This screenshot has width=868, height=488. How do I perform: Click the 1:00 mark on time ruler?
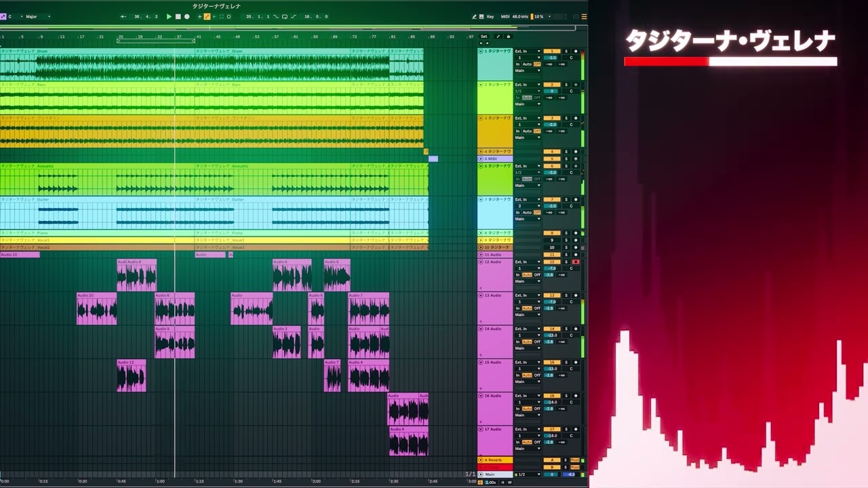click(x=161, y=481)
